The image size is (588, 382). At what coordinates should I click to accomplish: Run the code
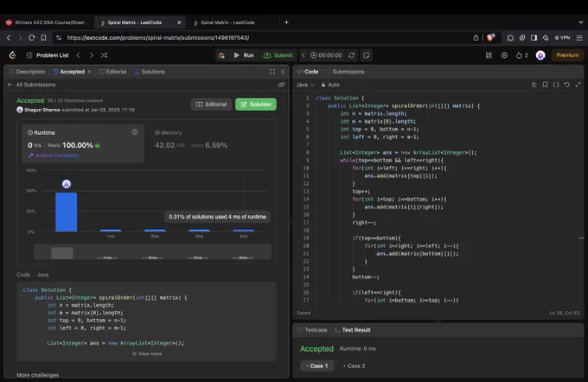tap(244, 55)
